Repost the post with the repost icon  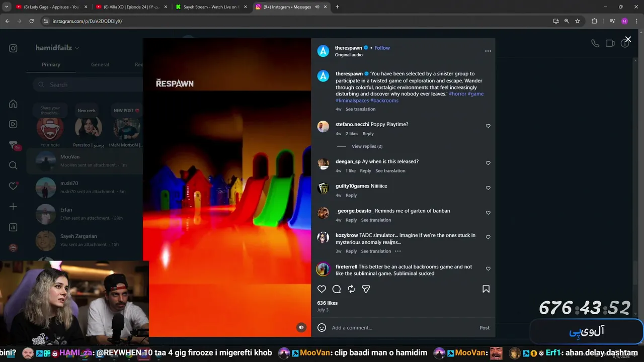[x=351, y=289]
